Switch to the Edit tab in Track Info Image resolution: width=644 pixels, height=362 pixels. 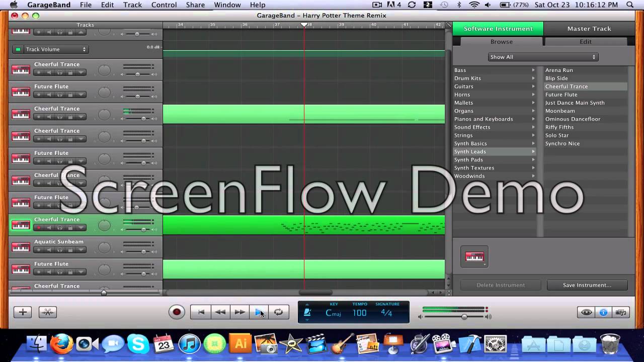(x=586, y=42)
